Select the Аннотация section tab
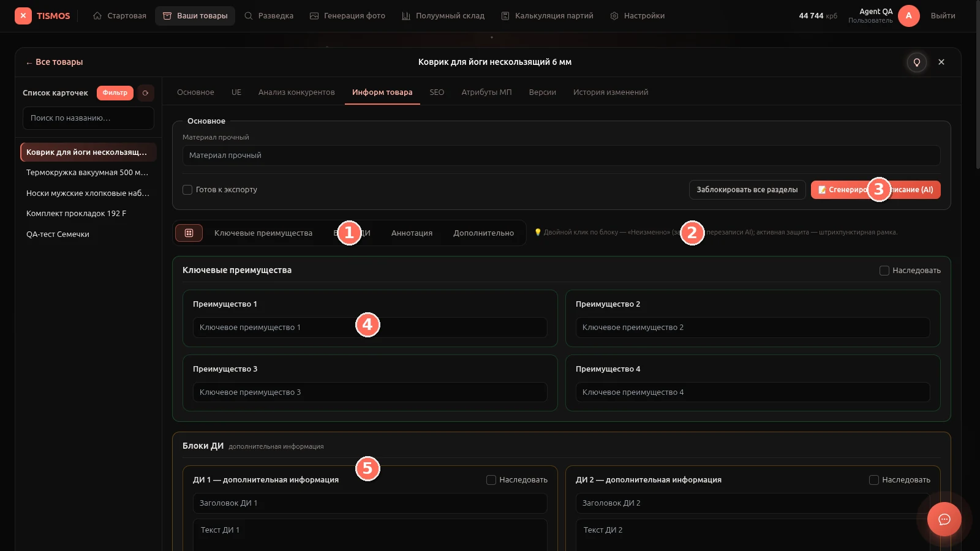This screenshot has width=980, height=551. (412, 233)
